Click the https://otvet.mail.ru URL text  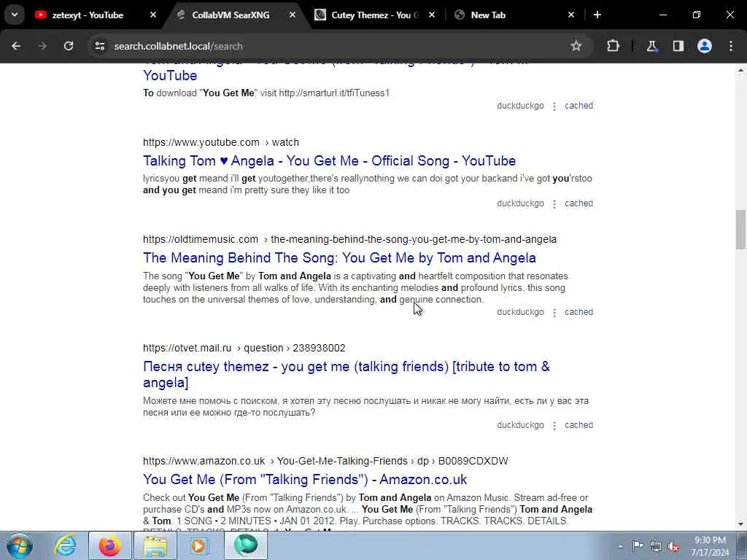[187, 348]
